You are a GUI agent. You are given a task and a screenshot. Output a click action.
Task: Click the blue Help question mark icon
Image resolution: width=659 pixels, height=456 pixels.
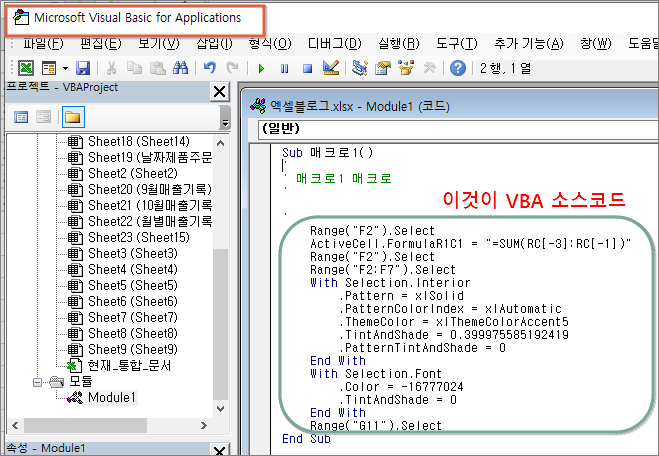[x=458, y=68]
